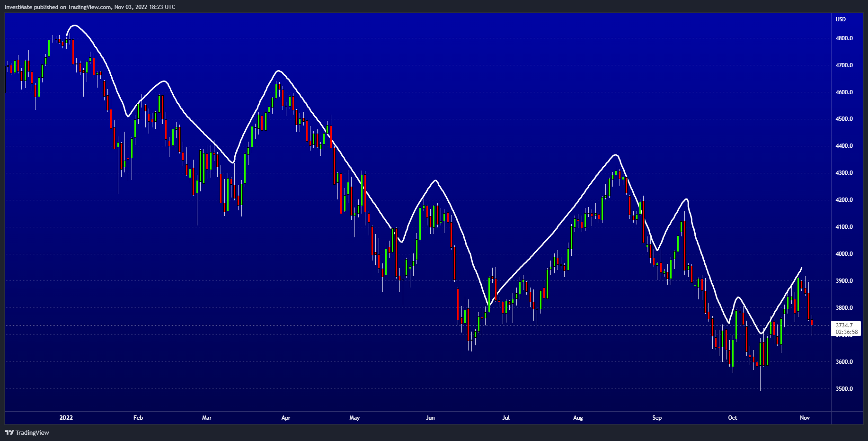Click the 3800.0 price axis label
The width and height of the screenshot is (868, 441).
point(844,308)
